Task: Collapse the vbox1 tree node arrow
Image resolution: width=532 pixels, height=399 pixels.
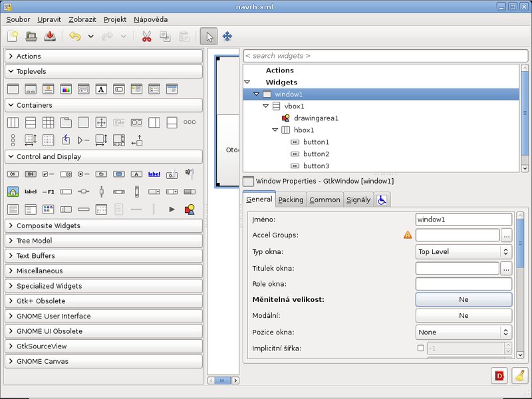Action: pyautogui.click(x=265, y=106)
